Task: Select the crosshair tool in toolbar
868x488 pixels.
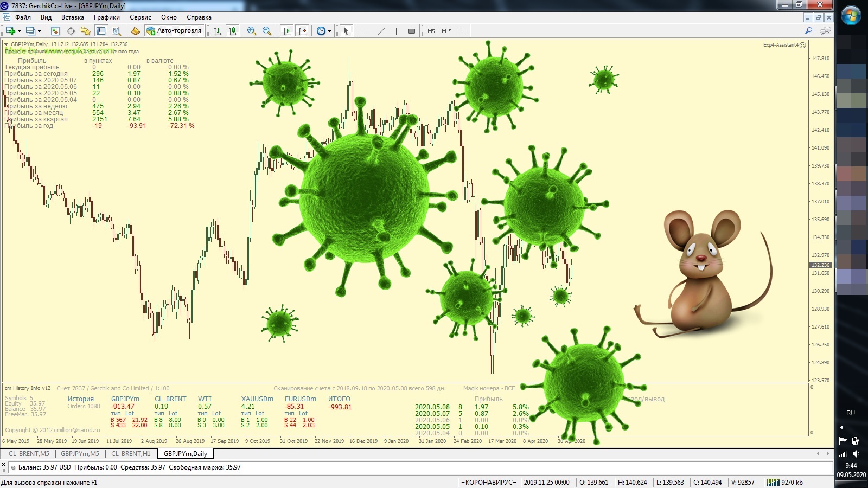Action: pyautogui.click(x=71, y=31)
